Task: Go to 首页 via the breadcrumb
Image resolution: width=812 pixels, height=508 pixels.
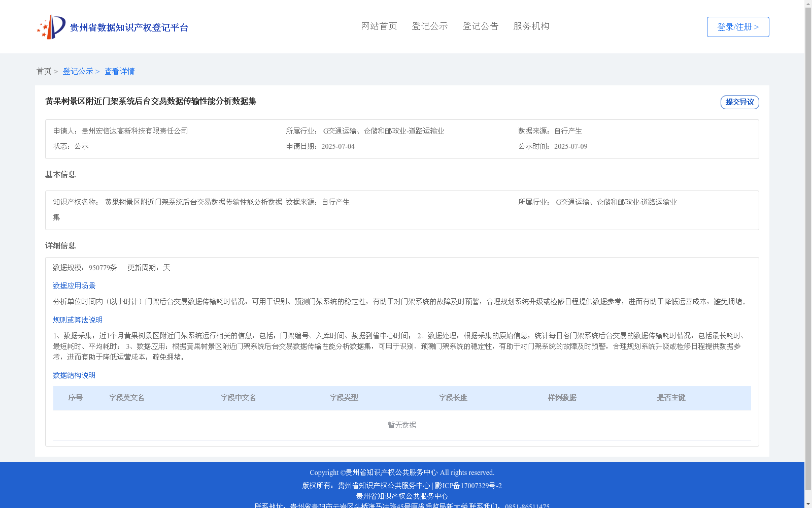Action: [44, 71]
